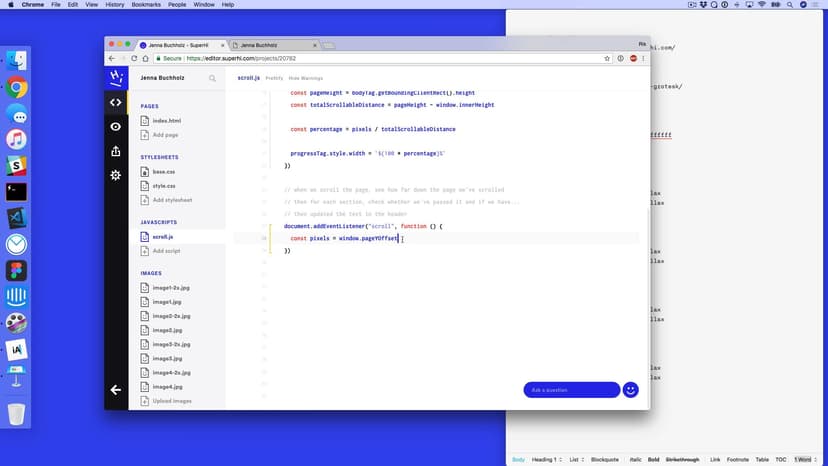
Task: Open style.css in the file list
Action: point(164,186)
